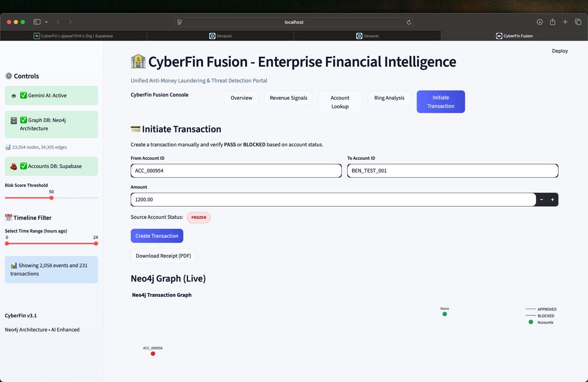Click the green None graph node
This screenshot has height=382, width=588.
coord(445,314)
